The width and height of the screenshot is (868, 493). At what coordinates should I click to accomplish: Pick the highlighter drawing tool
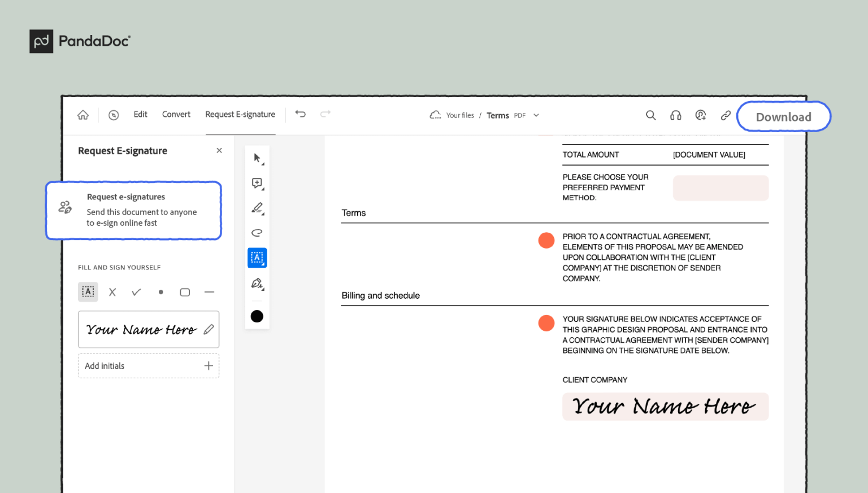tap(257, 208)
